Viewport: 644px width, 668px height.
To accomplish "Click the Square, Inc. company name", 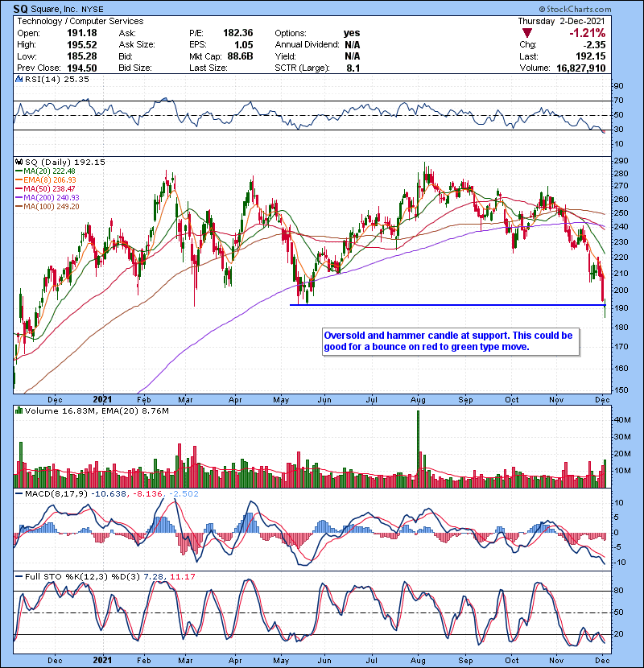I will (55, 9).
